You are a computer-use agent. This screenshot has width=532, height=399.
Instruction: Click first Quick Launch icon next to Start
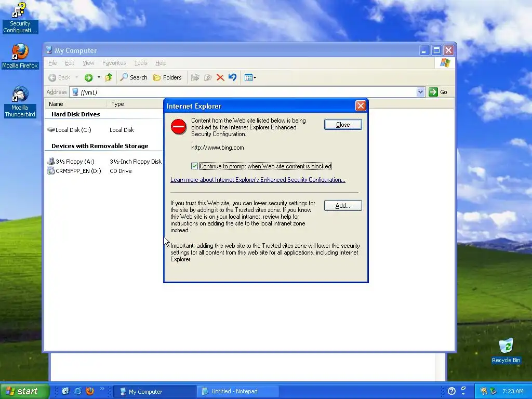(x=65, y=391)
